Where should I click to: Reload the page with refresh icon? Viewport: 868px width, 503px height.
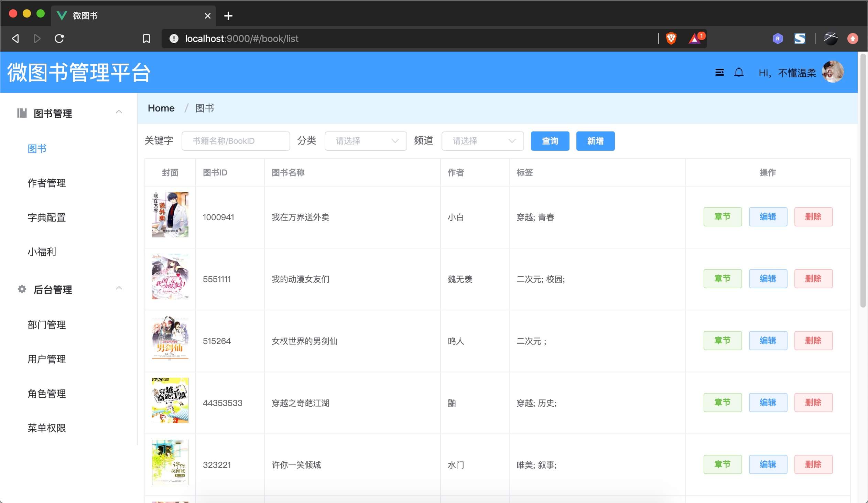(x=59, y=38)
